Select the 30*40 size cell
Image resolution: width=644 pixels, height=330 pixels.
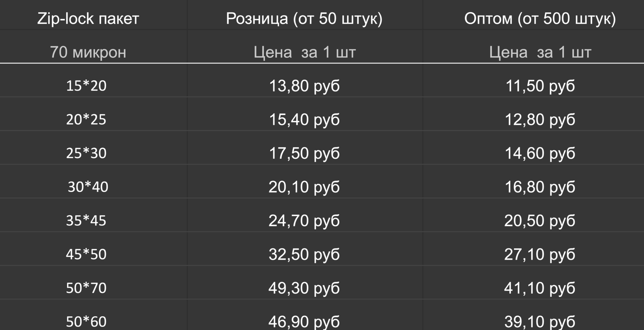(x=88, y=187)
